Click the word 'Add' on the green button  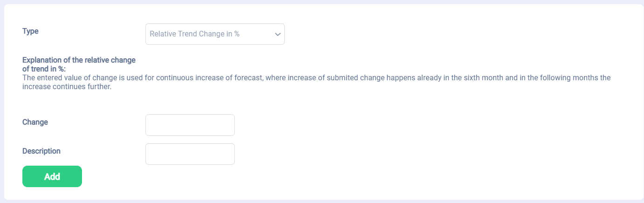pos(52,176)
